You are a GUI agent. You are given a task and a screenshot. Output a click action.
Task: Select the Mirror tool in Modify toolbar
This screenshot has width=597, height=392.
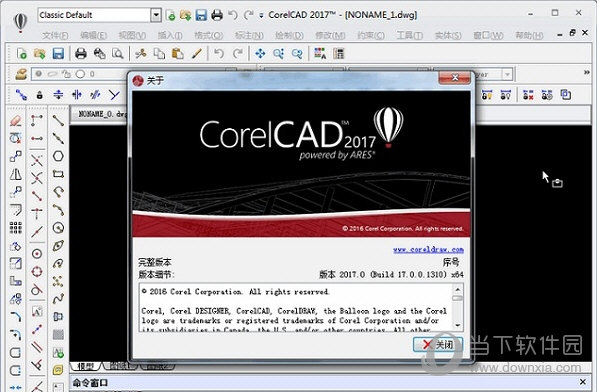(x=16, y=175)
